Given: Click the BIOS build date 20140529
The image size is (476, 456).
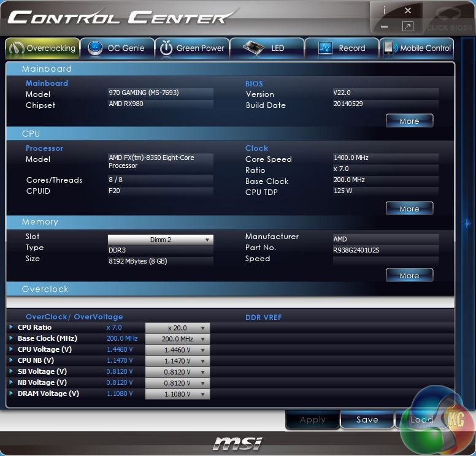Looking at the screenshot, I should point(386,104).
